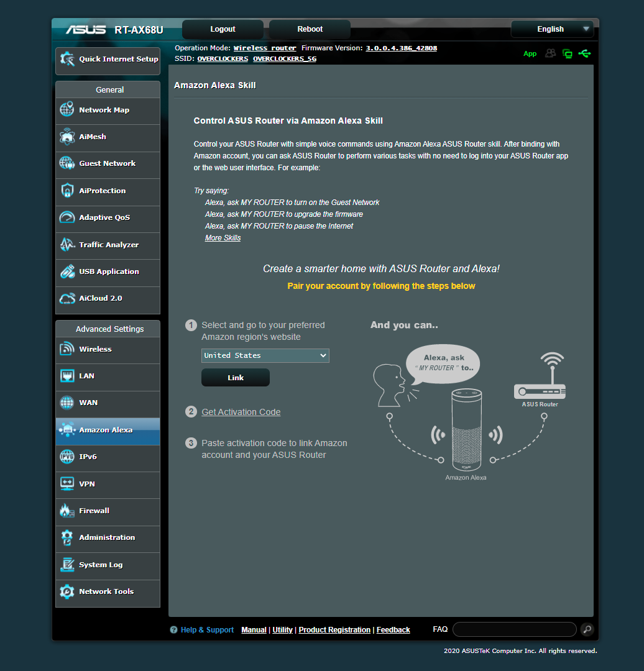Image resolution: width=644 pixels, height=671 pixels.
Task: Open the Manual link
Action: [x=254, y=630]
